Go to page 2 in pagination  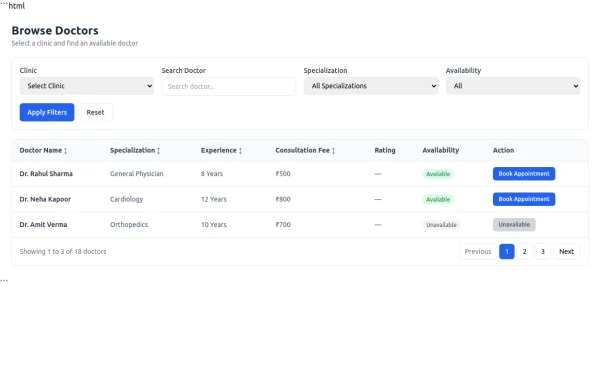(x=525, y=252)
